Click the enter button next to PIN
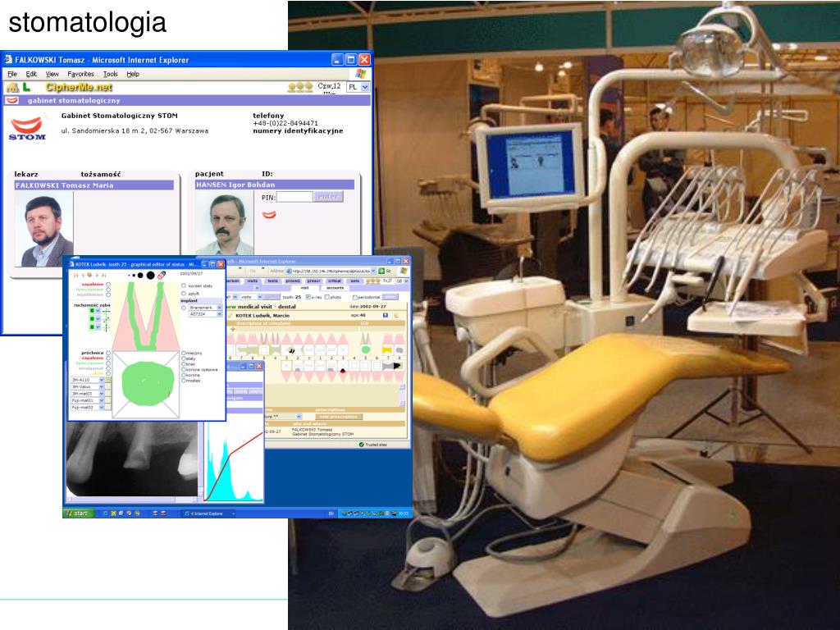The height and width of the screenshot is (630, 840). tap(328, 197)
